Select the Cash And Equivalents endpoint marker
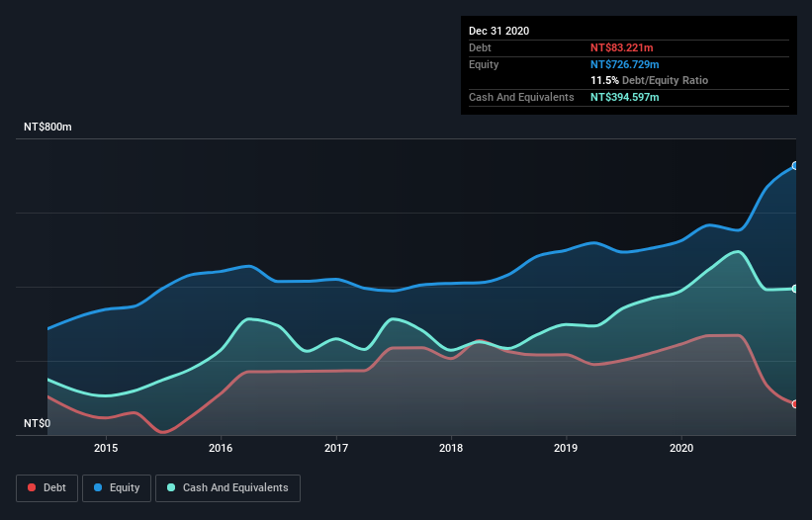The width and height of the screenshot is (812, 520). click(x=795, y=289)
